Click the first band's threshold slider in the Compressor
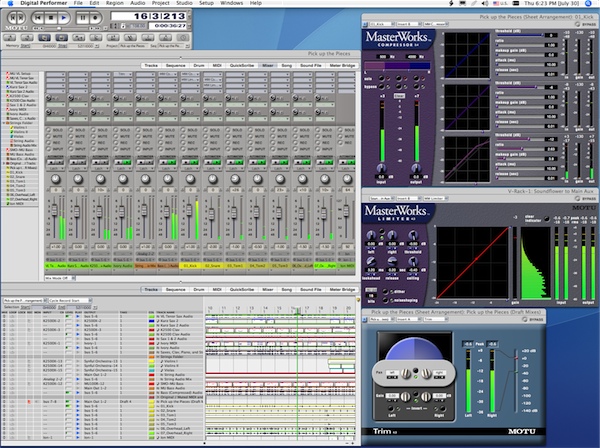 click(519, 35)
